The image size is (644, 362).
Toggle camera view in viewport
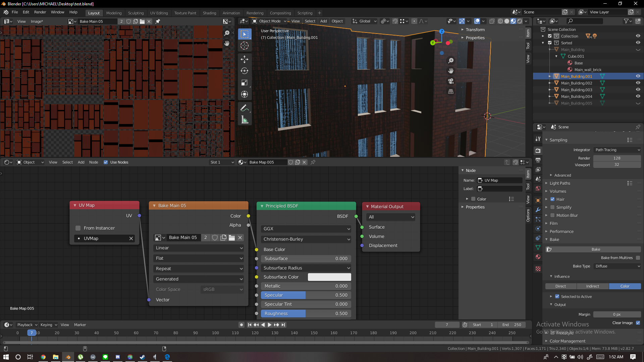point(451,81)
